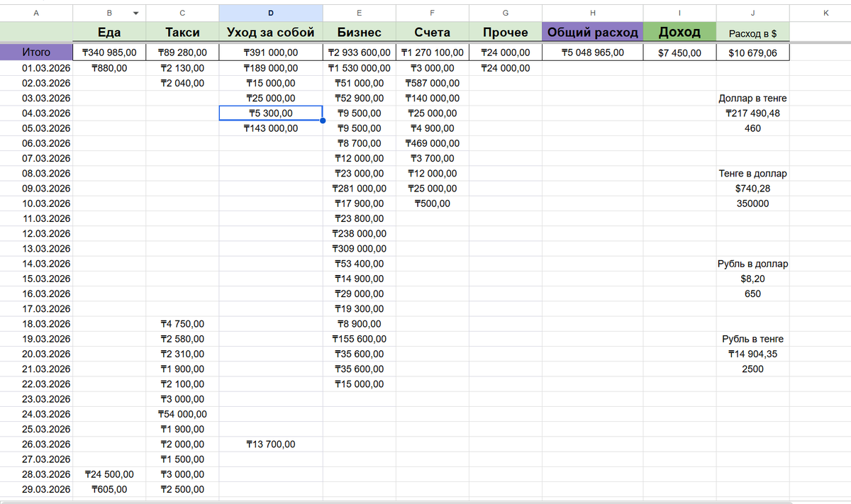Click the green 'Доход' header cell
Viewport: 851px width, 504px height.
click(679, 32)
